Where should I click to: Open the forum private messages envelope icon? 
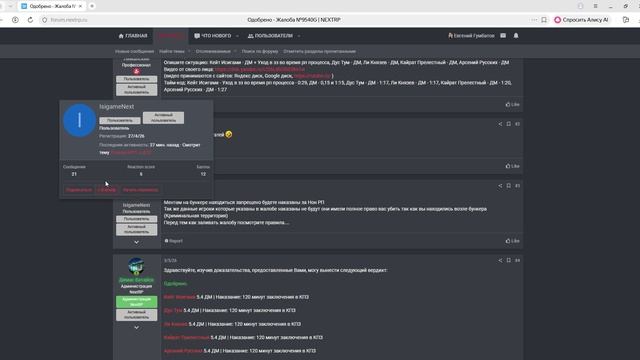(x=503, y=36)
